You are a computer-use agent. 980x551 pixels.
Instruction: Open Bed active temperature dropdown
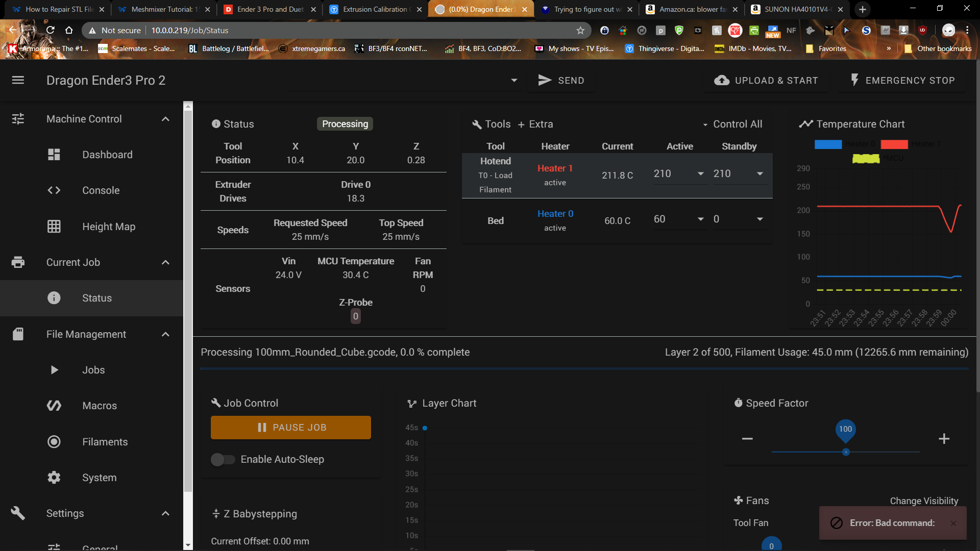[x=700, y=219]
